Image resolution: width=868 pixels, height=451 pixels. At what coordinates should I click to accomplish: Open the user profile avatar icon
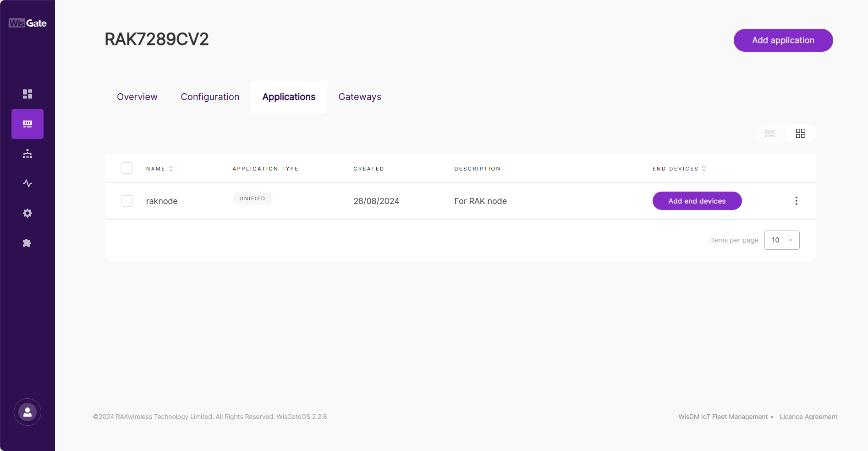[x=27, y=412]
